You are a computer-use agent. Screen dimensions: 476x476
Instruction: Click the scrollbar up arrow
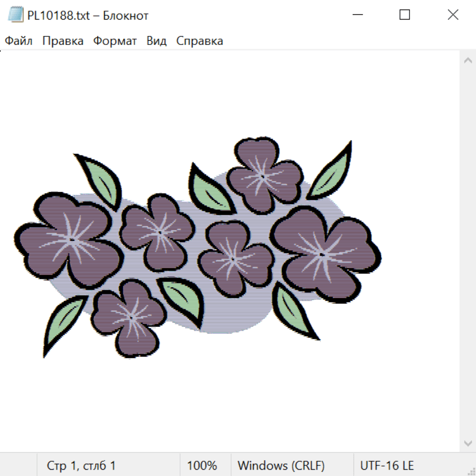point(468,60)
